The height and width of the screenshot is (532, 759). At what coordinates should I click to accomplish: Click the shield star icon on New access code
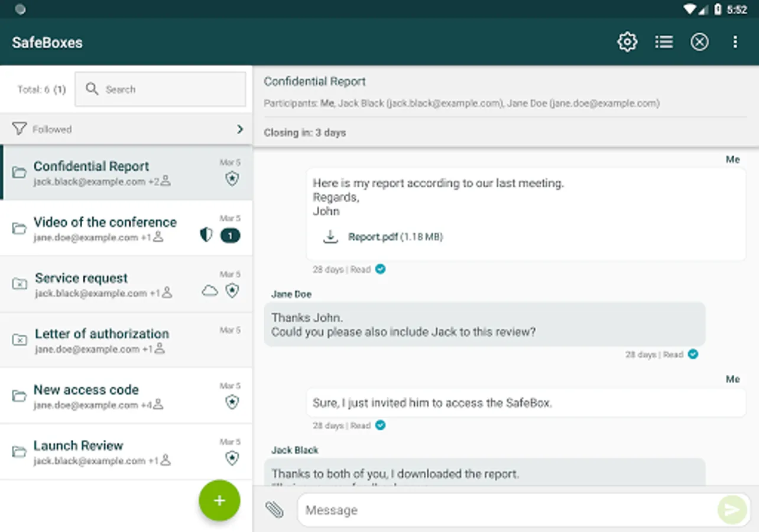(x=232, y=402)
